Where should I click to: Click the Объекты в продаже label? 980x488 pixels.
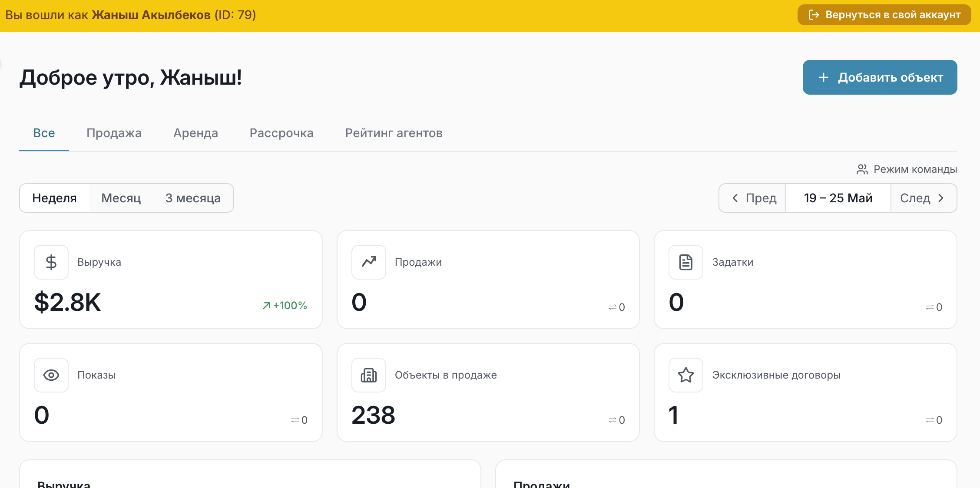[x=446, y=375]
